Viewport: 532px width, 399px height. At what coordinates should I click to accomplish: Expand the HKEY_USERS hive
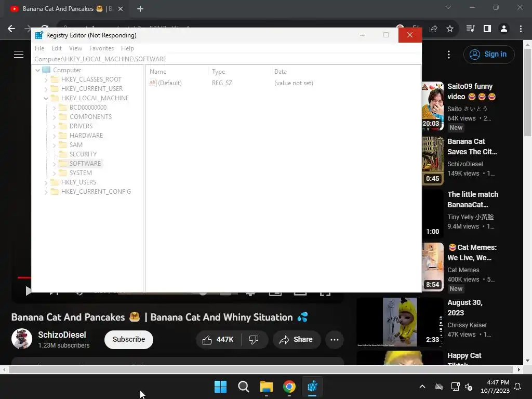coord(46,182)
